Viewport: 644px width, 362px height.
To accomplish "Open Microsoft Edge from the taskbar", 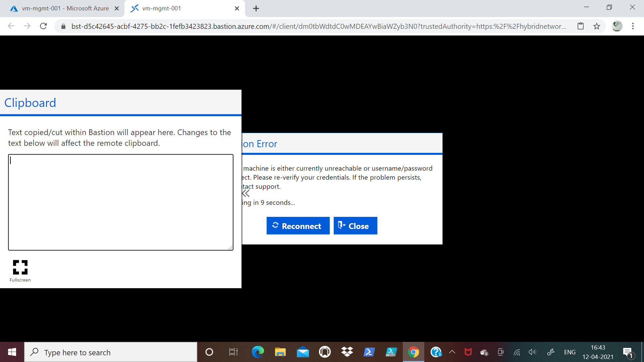I will pos(258,352).
